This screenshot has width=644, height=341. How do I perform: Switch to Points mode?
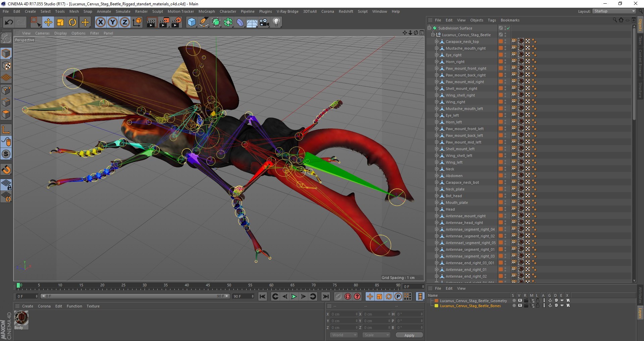click(x=6, y=90)
